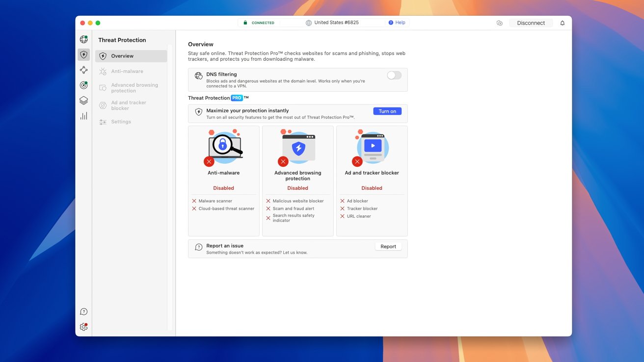This screenshot has height=362, width=644.
Task: Open the settings gear icon in sidebar
Action: [x=84, y=327]
